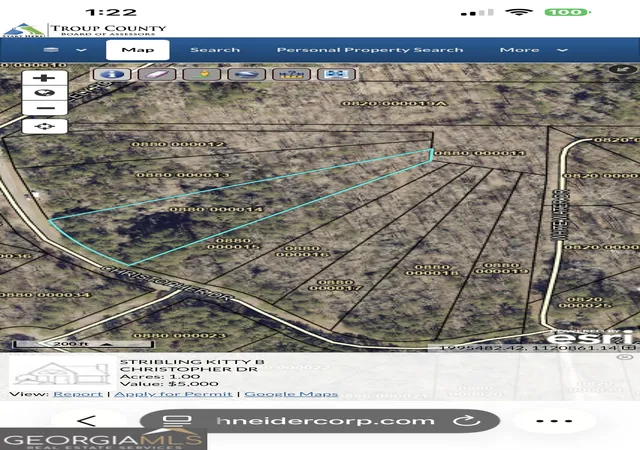Click parcel label 0880 000013
Image resolution: width=640 pixels, height=450 pixels.
183,175
